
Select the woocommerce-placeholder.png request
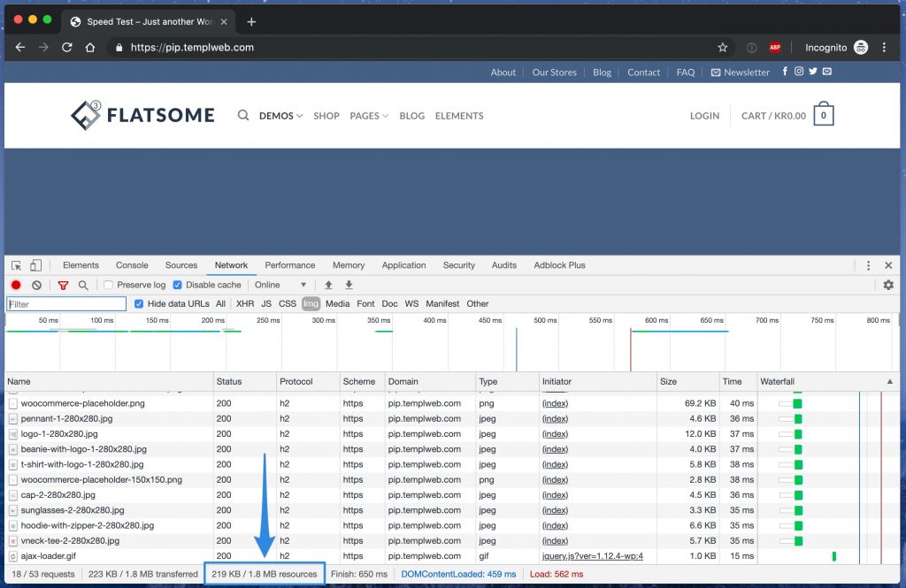point(82,403)
